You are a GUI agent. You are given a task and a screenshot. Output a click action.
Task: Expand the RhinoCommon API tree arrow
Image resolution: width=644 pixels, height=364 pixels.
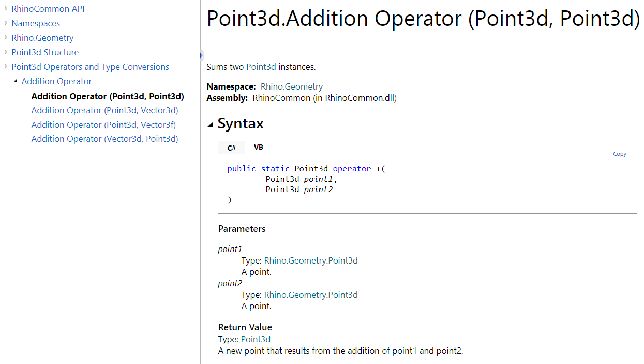point(6,9)
